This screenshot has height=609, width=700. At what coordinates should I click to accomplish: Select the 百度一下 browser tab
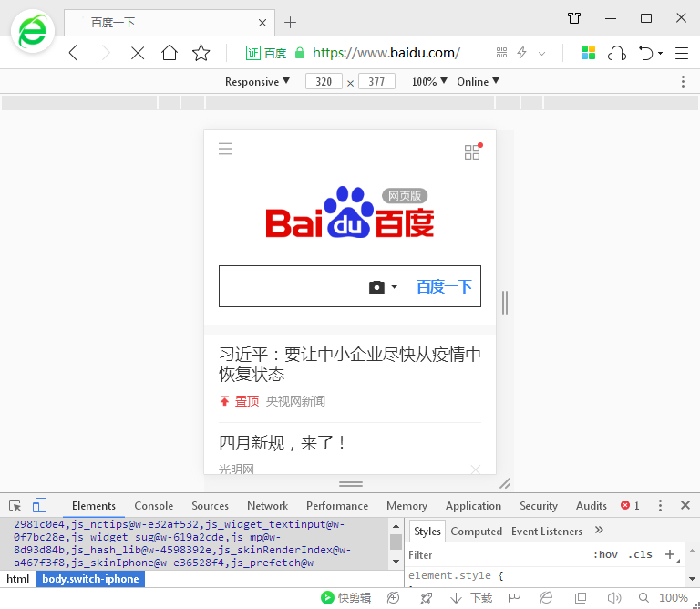point(170,23)
